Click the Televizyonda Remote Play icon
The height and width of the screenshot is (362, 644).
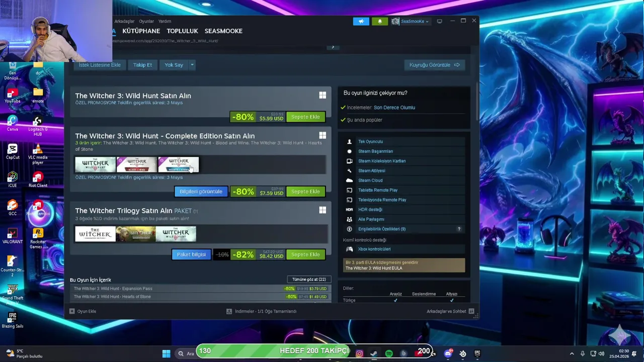click(x=349, y=200)
